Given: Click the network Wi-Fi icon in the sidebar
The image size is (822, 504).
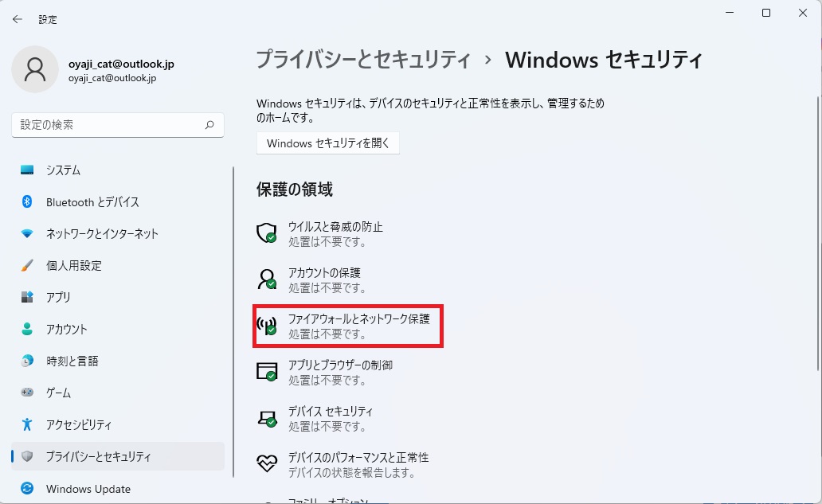Looking at the screenshot, I should point(27,233).
